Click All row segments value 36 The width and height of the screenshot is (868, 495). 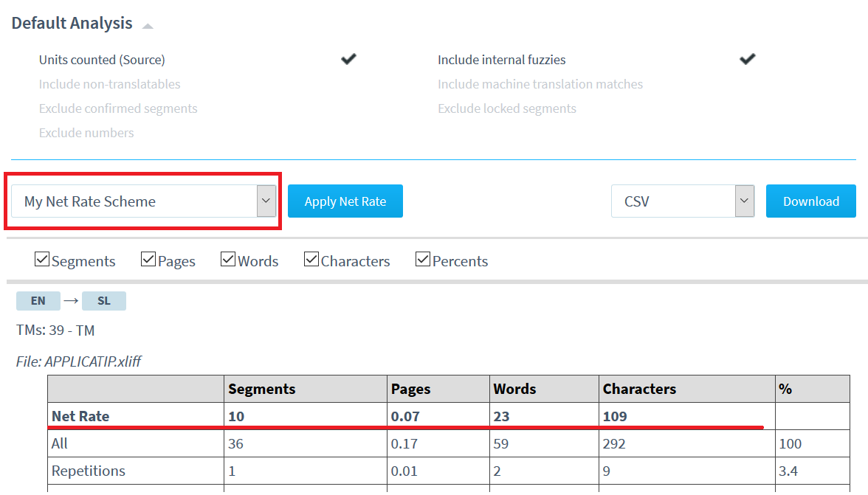236,443
